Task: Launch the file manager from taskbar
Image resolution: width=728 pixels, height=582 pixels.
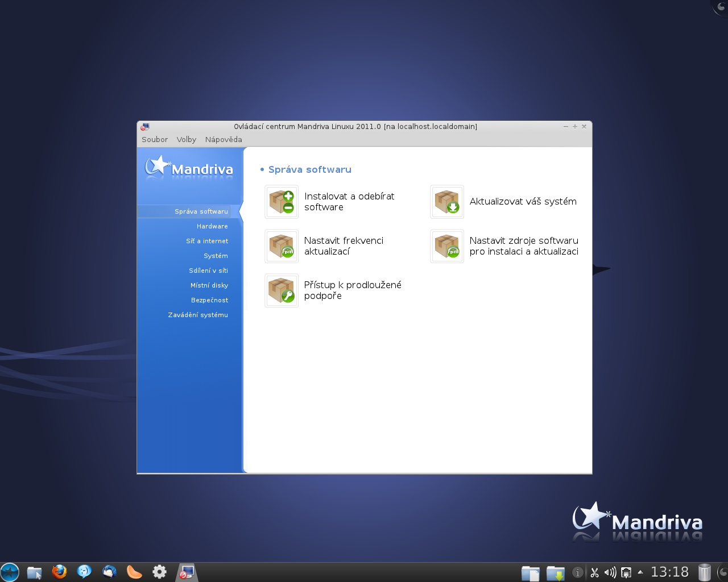Action: point(35,572)
